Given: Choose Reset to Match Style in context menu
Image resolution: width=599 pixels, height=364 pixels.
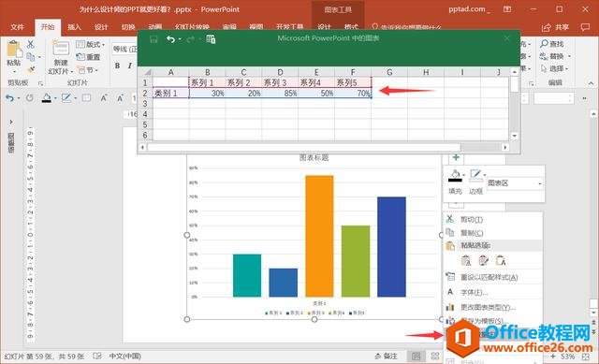Looking at the screenshot, I should (493, 277).
